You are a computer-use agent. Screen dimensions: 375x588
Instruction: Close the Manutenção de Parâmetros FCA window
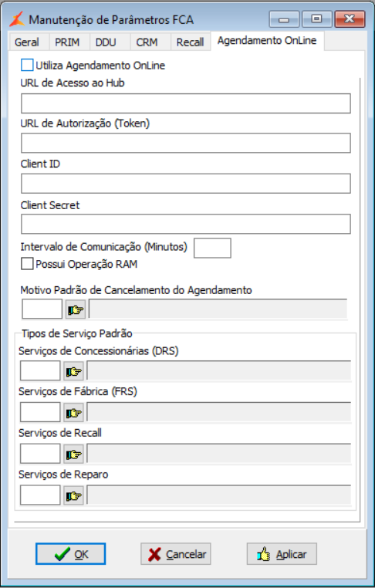coord(350,19)
